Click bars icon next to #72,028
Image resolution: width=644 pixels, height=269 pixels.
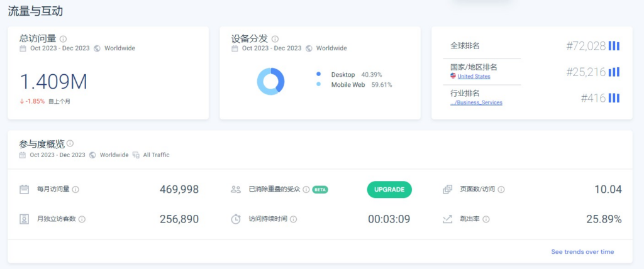(x=614, y=46)
